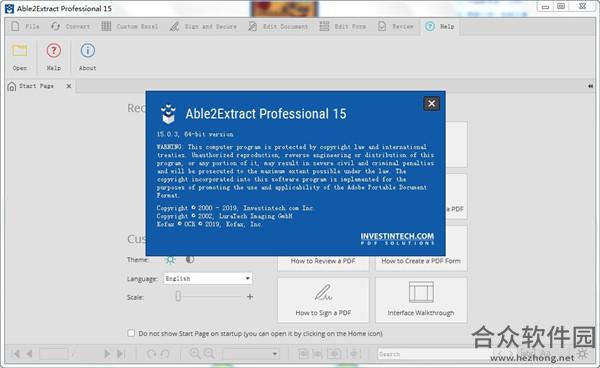The height and width of the screenshot is (368, 600).
Task: Click the 'Able2Extract Professional 15' dialog heading
Action: point(266,114)
